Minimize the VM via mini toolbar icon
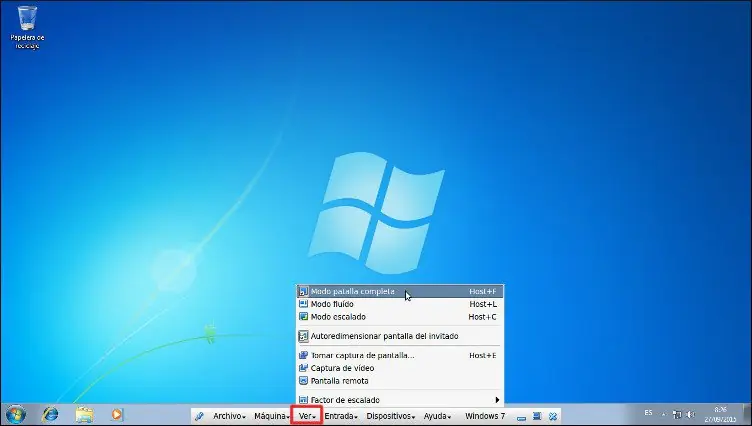Screen dimensions: 752x426 [x=521, y=416]
